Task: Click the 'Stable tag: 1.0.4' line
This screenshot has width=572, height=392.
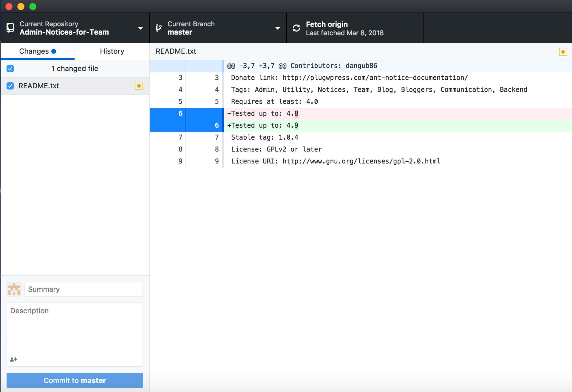Action: pos(398,138)
